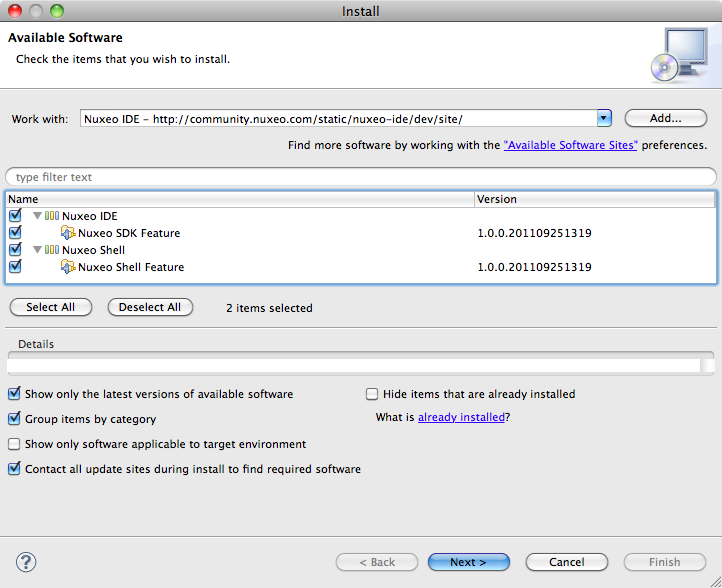Collapse the Nuxeo Shell tree node
This screenshot has width=722, height=588.
coord(37,250)
